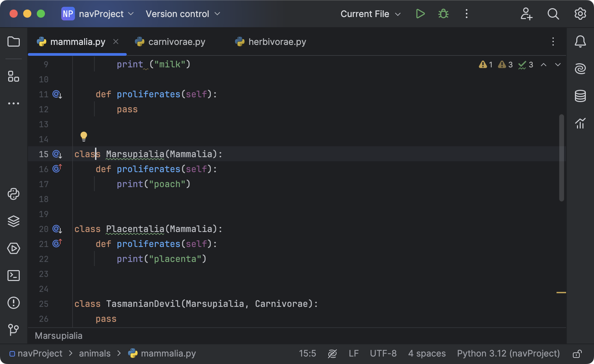This screenshot has height=364, width=594.
Task: Open the Problems tool window
Action: [13, 303]
